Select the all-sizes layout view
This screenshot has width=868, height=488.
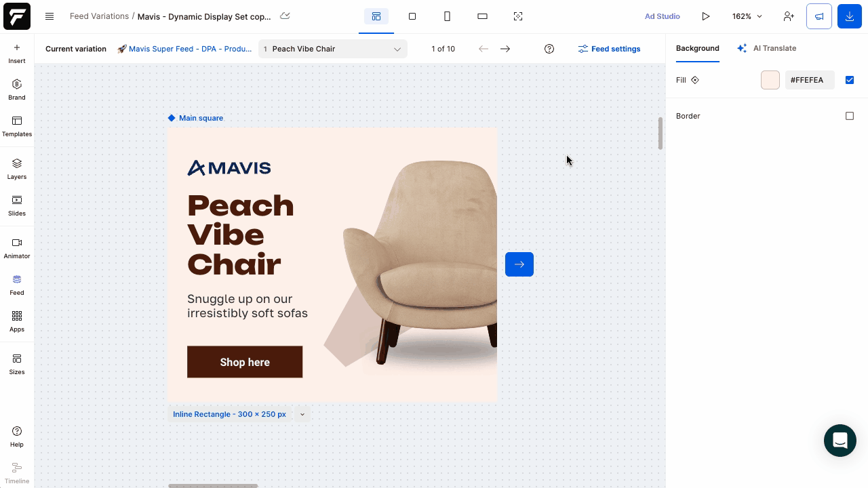376,16
